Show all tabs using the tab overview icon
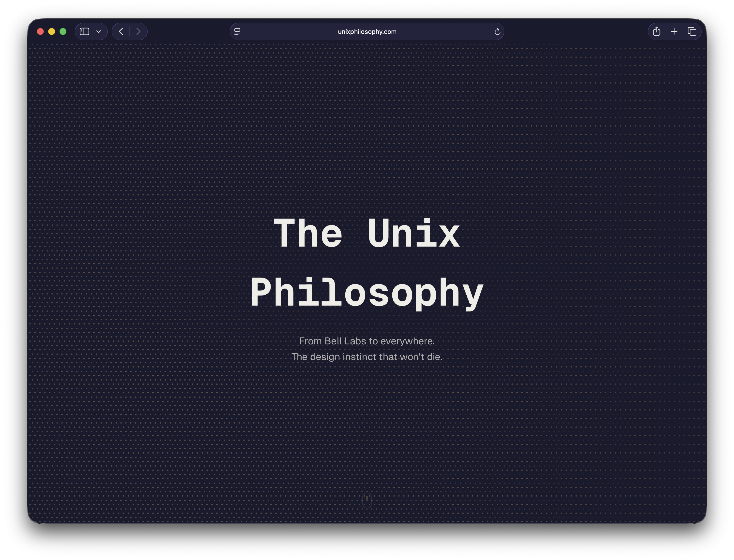 coord(692,31)
